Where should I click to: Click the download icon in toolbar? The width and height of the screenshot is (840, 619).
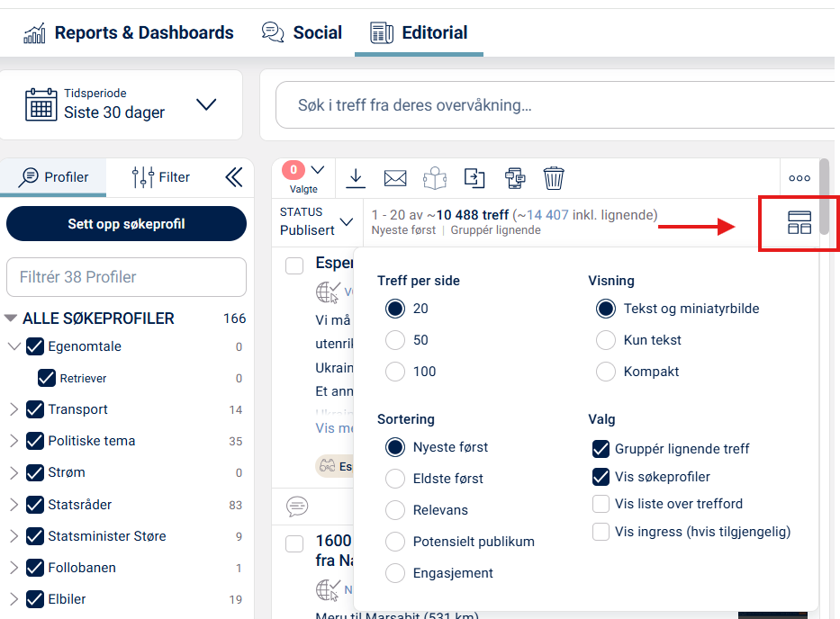(x=356, y=178)
